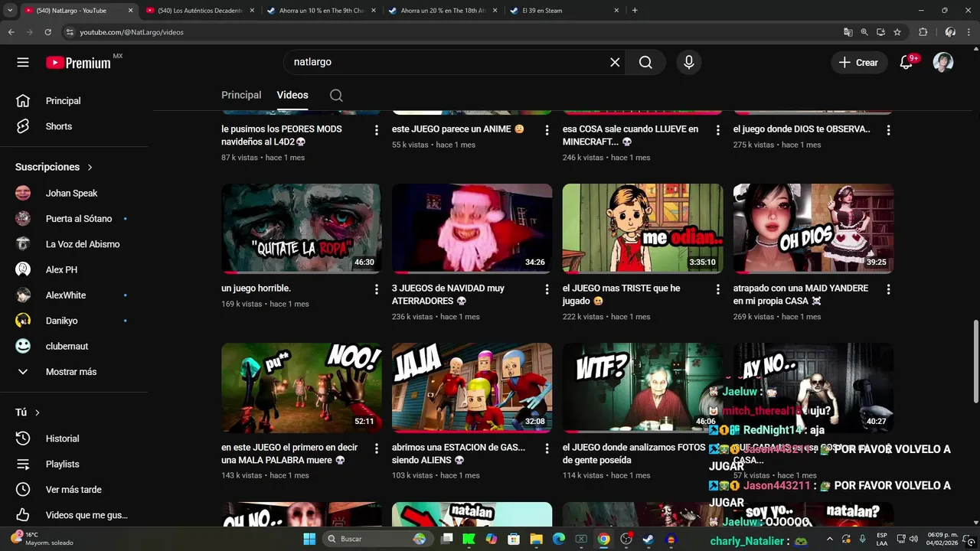Screen dimensions: 980x551
Task: Open the Windows Start menu
Action: [x=309, y=539]
